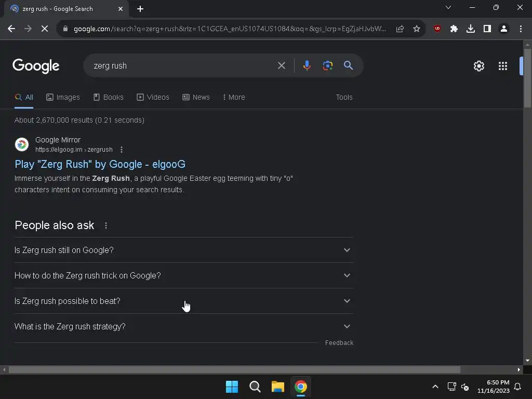Switch to the Images results tab
Image resolution: width=532 pixels, height=399 pixels.
[x=63, y=97]
